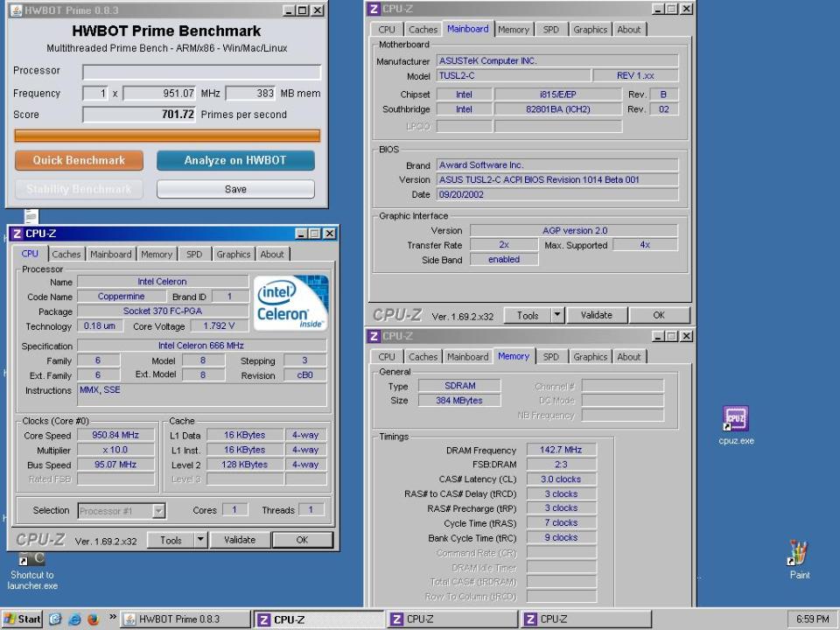The image size is (840, 630).
Task: Click the BIOS date 09/20/2002 value
Action: [x=557, y=194]
